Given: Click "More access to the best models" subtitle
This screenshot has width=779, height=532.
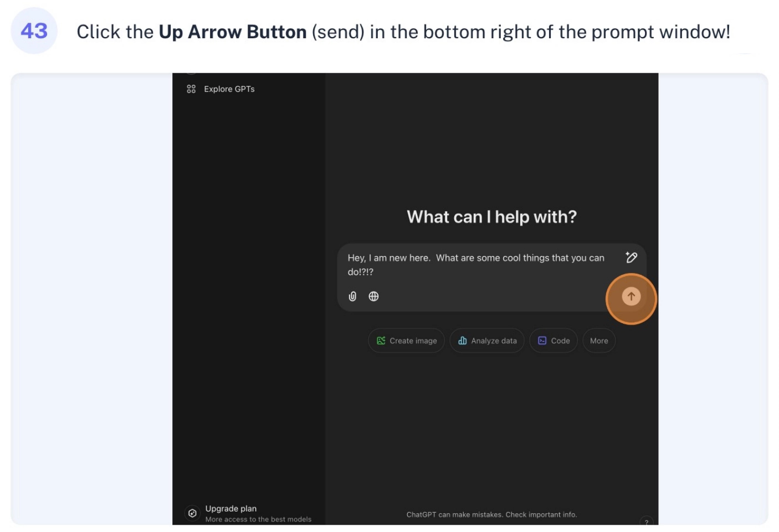Looking at the screenshot, I should pyautogui.click(x=258, y=520).
